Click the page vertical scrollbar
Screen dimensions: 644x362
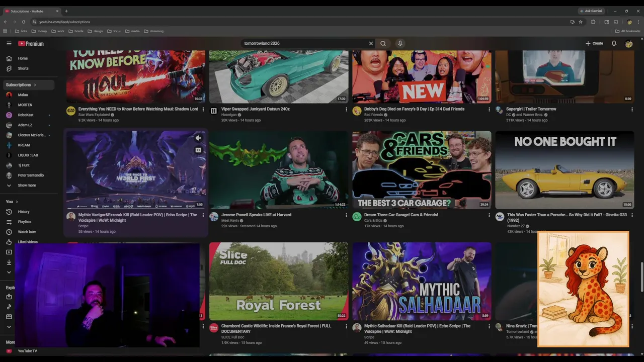(641, 277)
